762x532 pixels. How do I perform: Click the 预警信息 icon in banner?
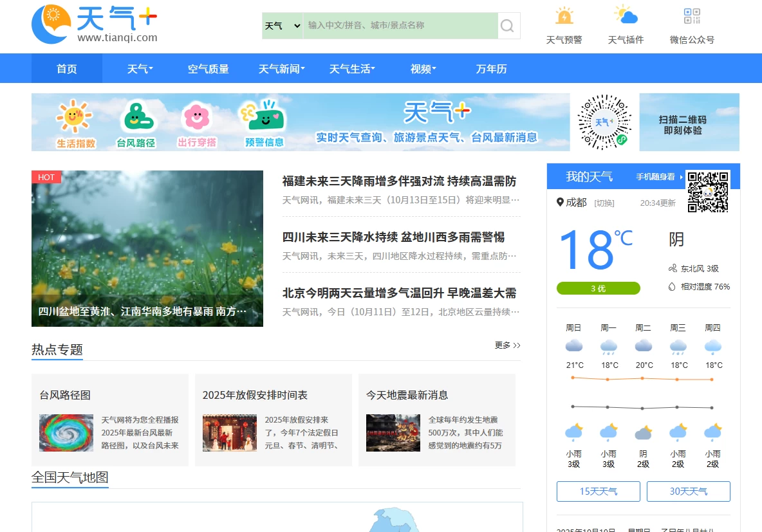click(264, 116)
